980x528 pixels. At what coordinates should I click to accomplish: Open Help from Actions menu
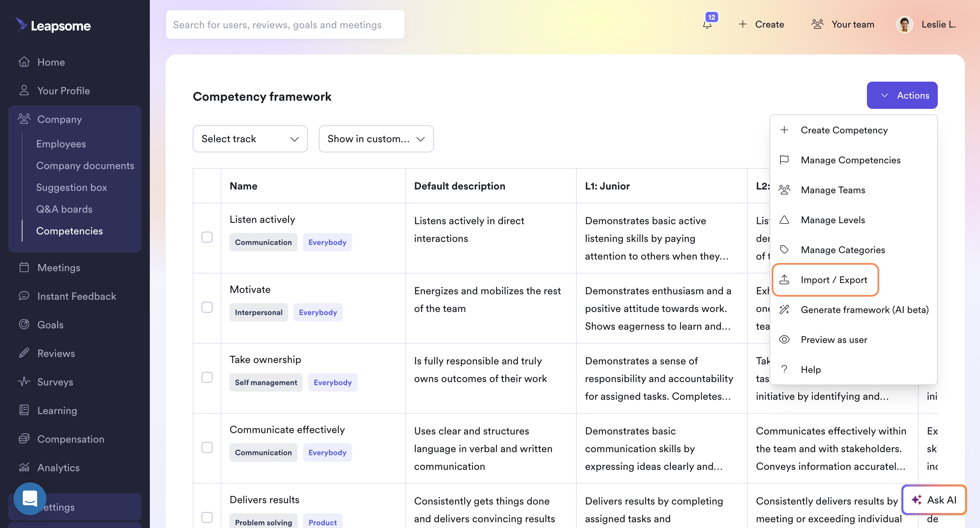click(x=853, y=369)
